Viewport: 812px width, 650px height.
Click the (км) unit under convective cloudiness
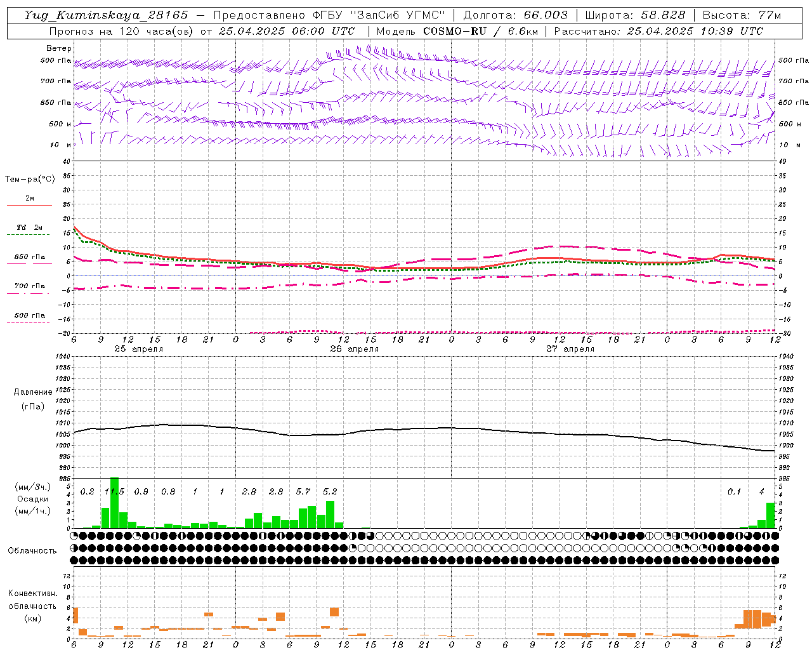coord(32,618)
